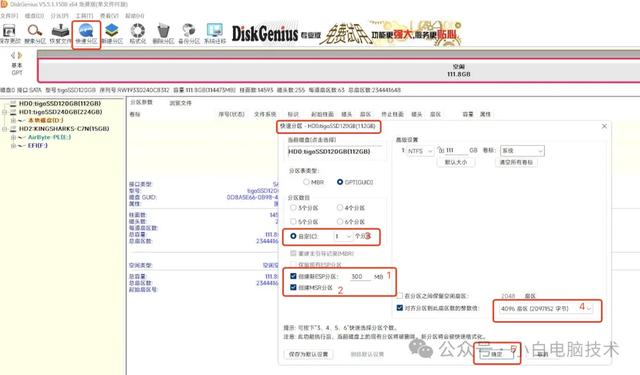
Task: Expand the custom partition count dropdown
Action: pyautogui.click(x=343, y=236)
